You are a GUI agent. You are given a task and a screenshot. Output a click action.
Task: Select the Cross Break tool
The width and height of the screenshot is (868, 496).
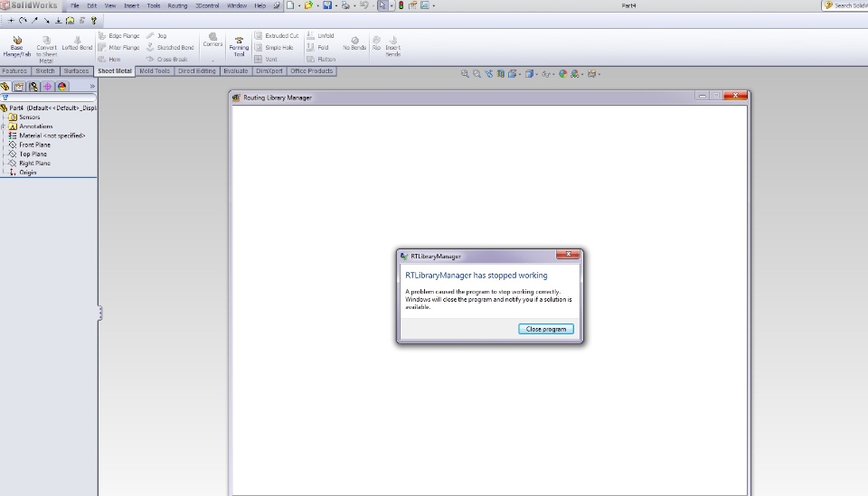(167, 59)
